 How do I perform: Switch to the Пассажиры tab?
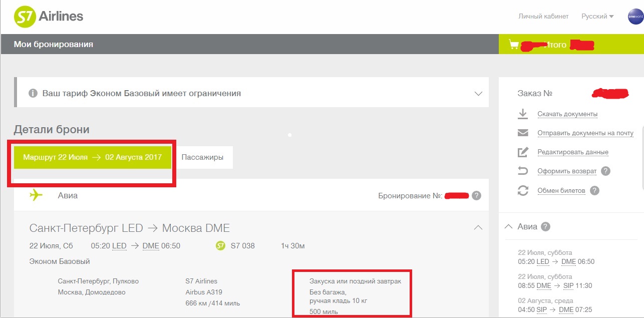202,157
